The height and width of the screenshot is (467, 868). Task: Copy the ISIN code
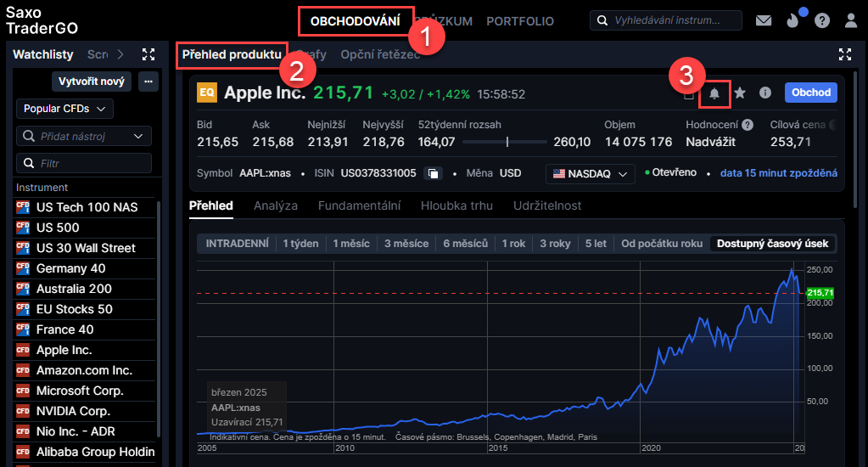[433, 173]
